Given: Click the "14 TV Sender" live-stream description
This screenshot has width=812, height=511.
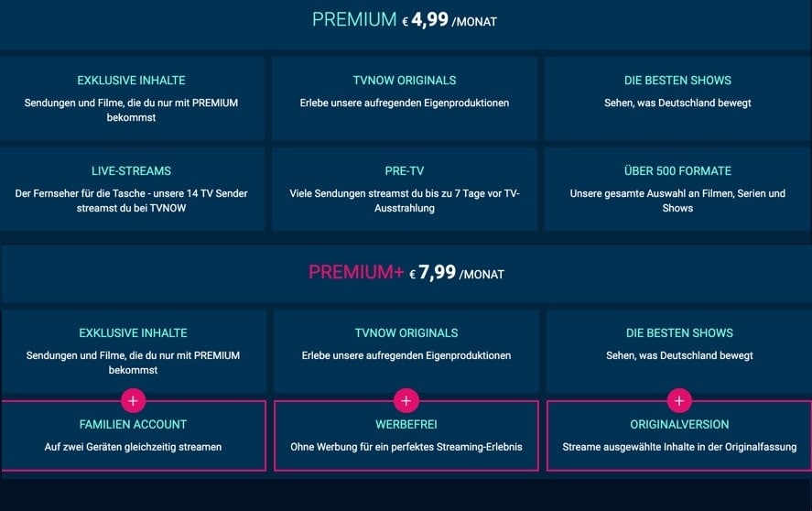Looking at the screenshot, I should point(132,201).
